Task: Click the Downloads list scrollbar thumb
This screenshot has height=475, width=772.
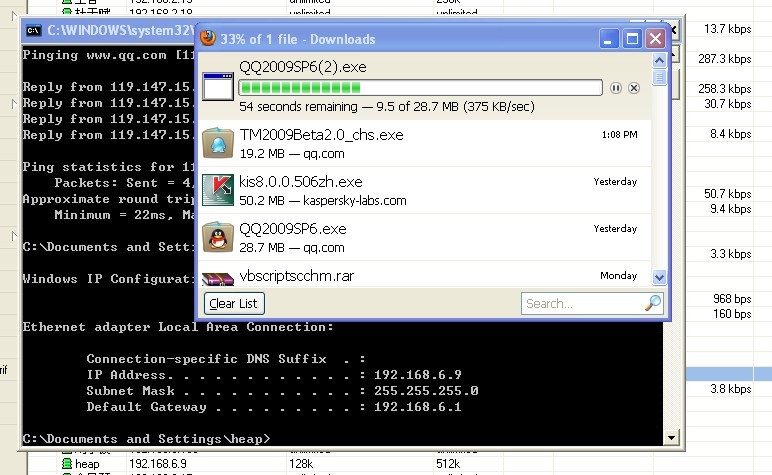Action: pos(659,77)
